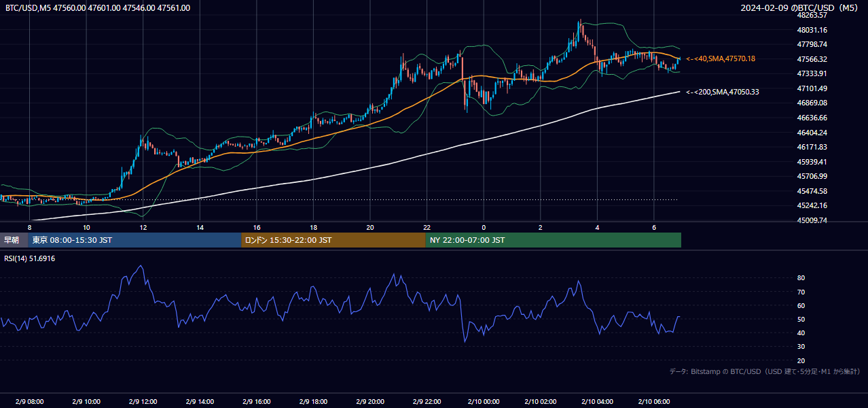This screenshot has height=408, width=868.
Task: Click hour tick '16' under the price chart
Action: click(257, 227)
